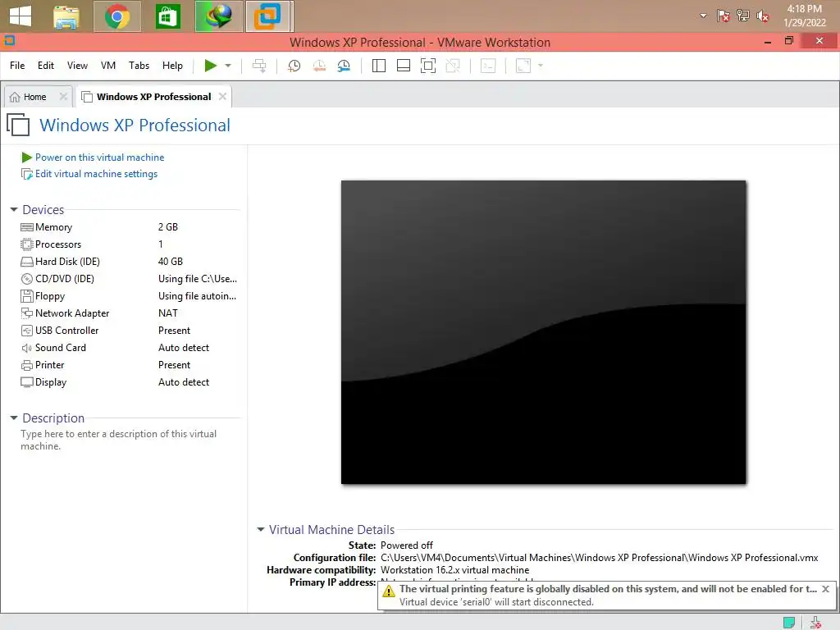The image size is (840, 630).
Task: Click the Enter full screen toolbar icon
Action: [x=428, y=66]
